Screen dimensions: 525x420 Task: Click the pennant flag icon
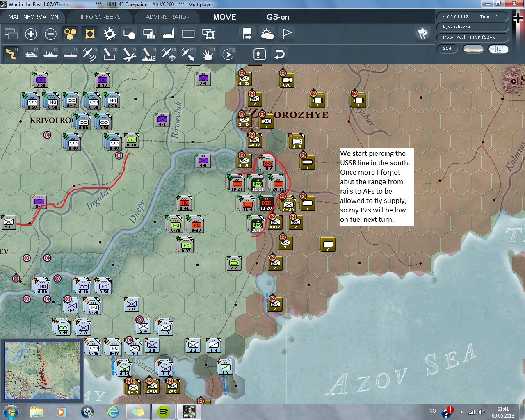click(x=287, y=34)
